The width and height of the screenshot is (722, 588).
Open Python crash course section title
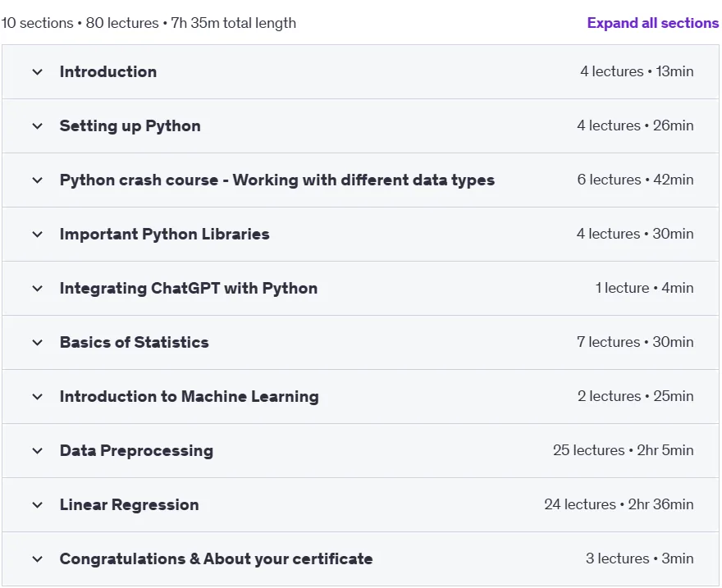coord(277,180)
